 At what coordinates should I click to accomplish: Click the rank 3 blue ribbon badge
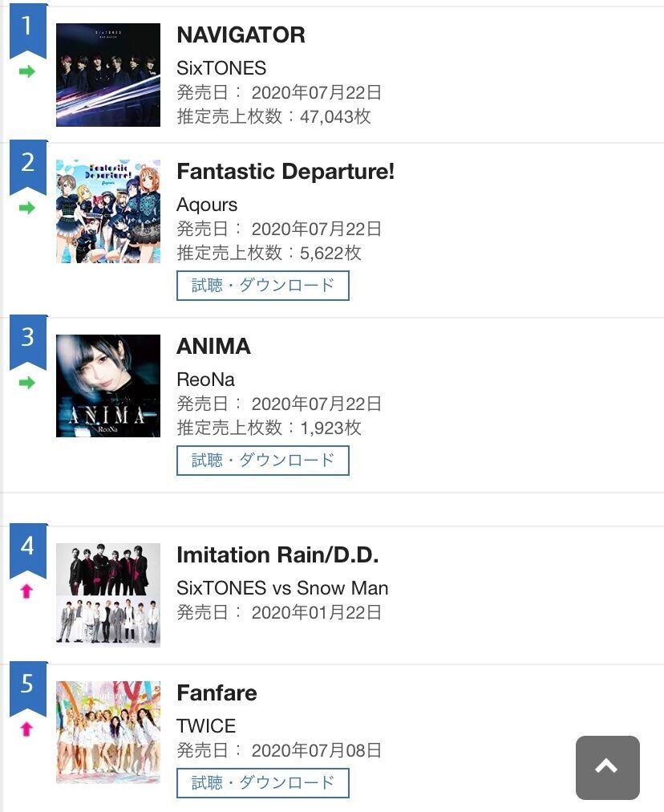point(28,342)
